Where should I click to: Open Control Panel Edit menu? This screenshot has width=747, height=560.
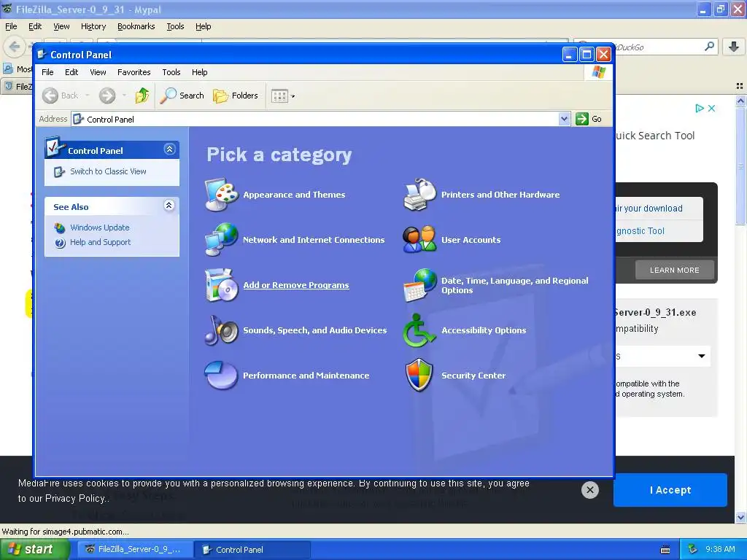coord(71,72)
